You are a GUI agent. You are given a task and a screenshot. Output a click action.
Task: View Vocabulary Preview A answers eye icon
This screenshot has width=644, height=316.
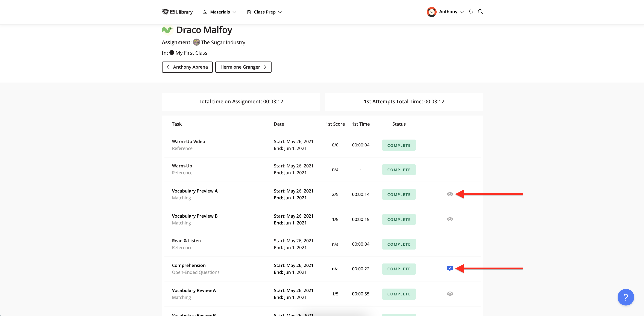click(x=450, y=194)
